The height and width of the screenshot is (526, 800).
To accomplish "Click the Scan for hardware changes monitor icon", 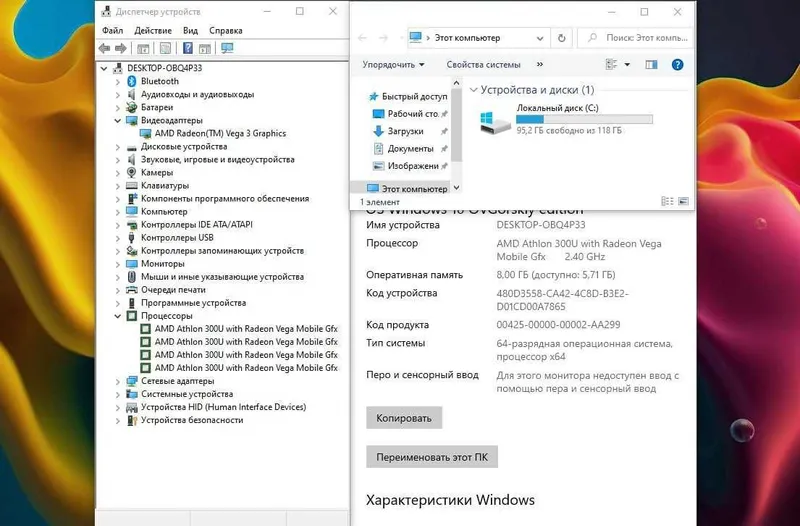I will click(227, 48).
